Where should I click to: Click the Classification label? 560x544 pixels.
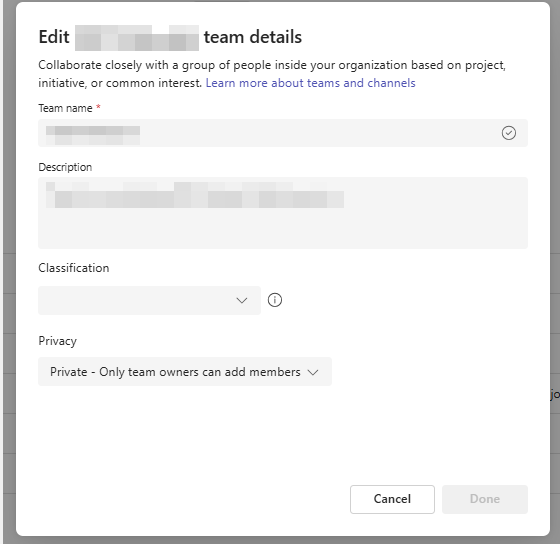74,268
